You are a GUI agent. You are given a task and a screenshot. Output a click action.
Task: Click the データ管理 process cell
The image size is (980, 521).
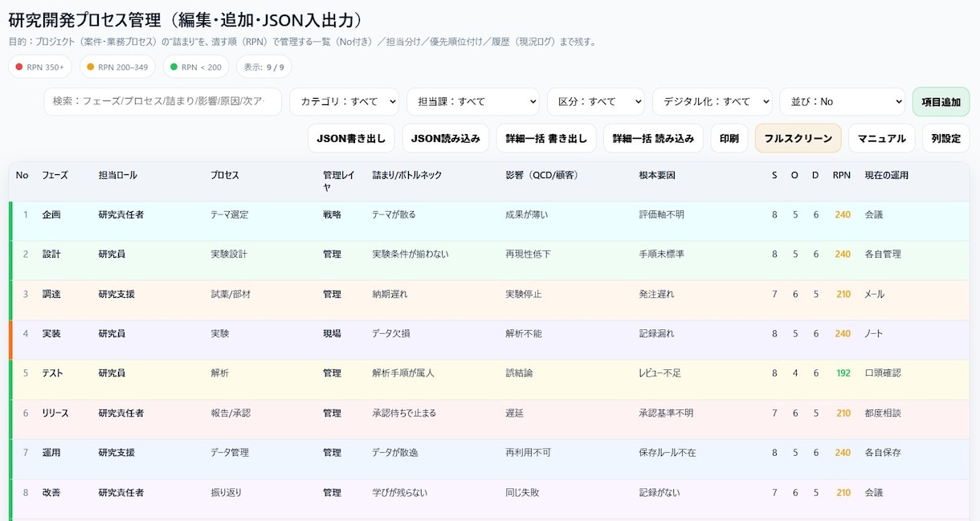point(230,452)
